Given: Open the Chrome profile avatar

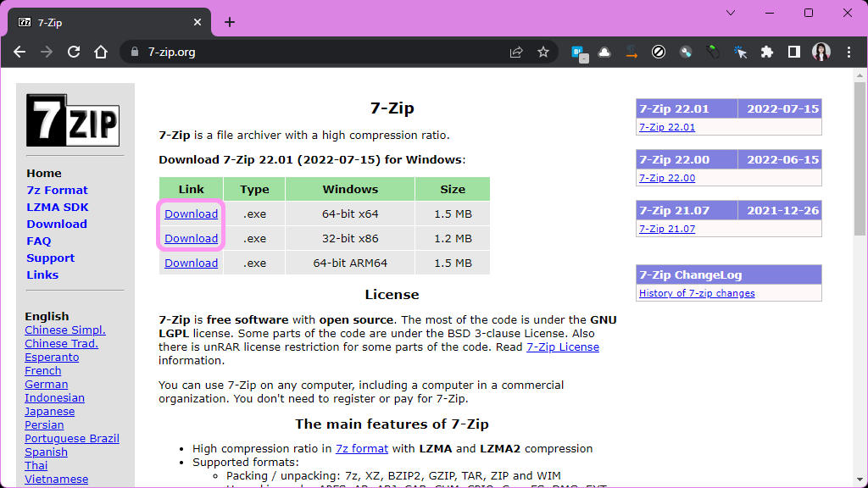Looking at the screenshot, I should click(821, 52).
